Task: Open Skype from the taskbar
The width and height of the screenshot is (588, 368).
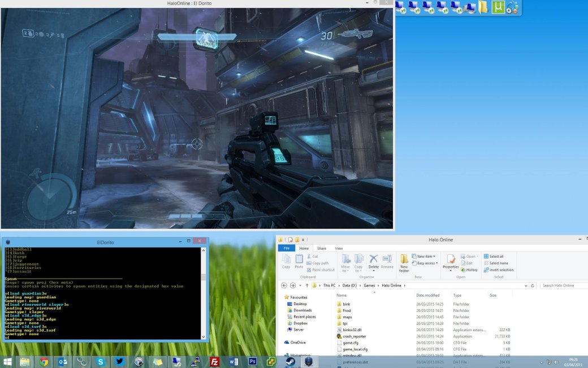Action: (x=101, y=362)
